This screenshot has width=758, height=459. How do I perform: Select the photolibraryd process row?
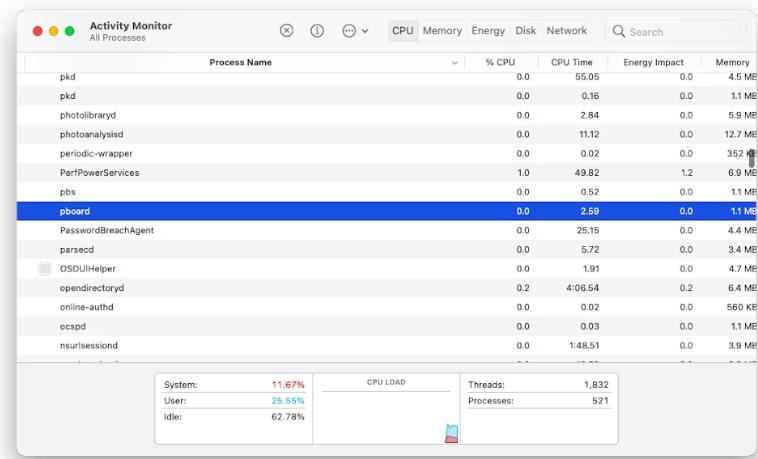(387, 115)
